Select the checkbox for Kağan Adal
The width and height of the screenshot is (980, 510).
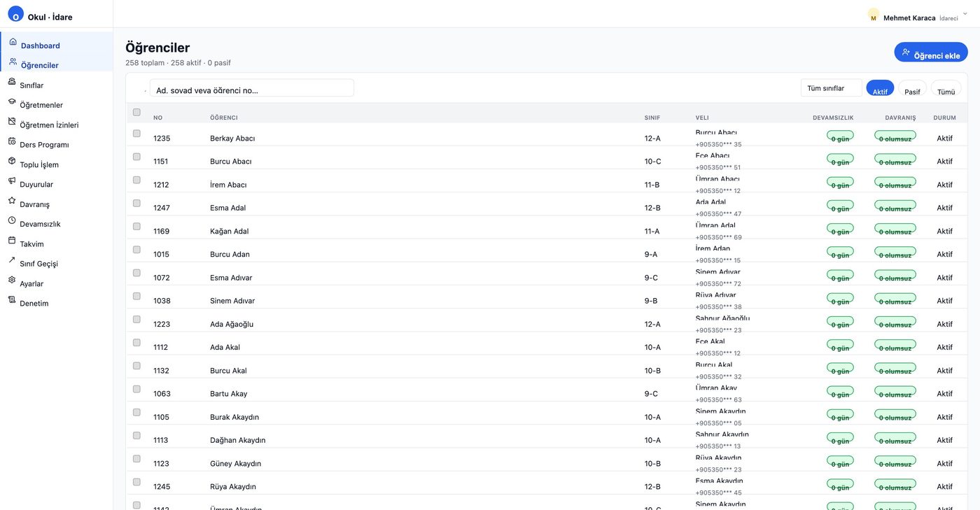coord(136,227)
